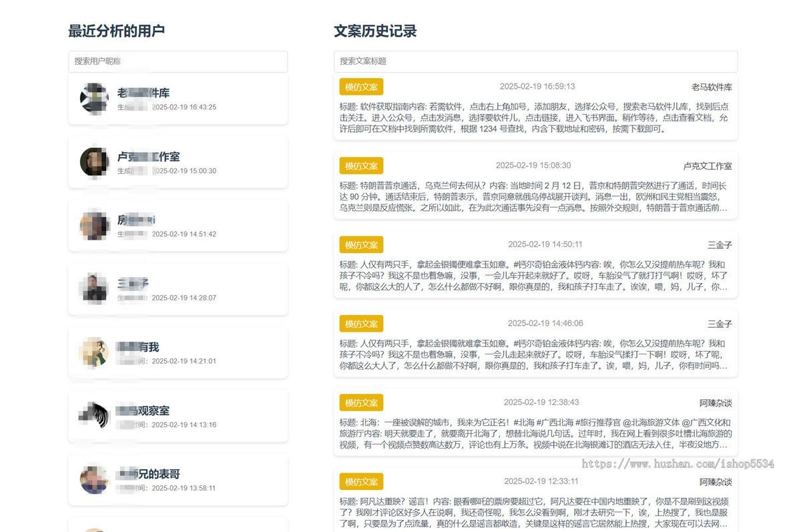Click the 模仿文案 tag on 15:08:30 record
Screen dimensions: 801x532
[361, 166]
